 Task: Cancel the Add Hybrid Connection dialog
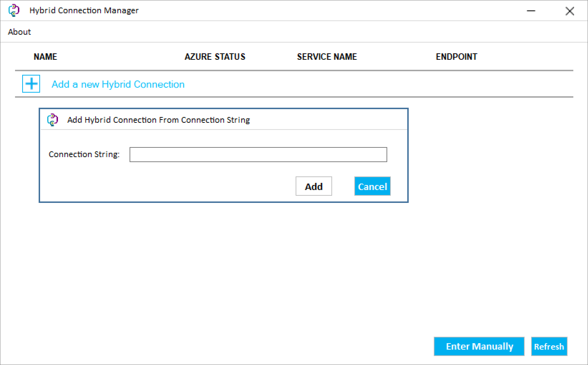pyautogui.click(x=373, y=186)
